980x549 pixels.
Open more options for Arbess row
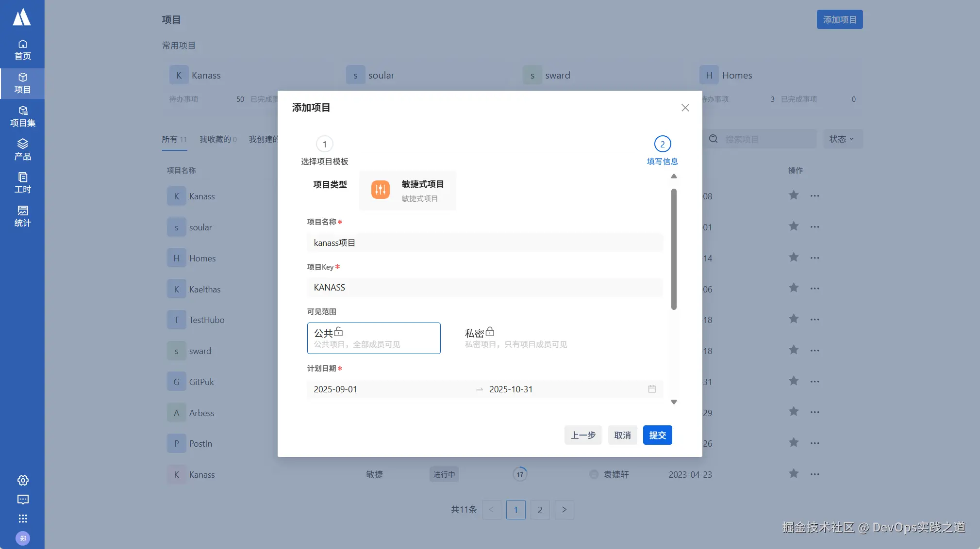click(814, 412)
